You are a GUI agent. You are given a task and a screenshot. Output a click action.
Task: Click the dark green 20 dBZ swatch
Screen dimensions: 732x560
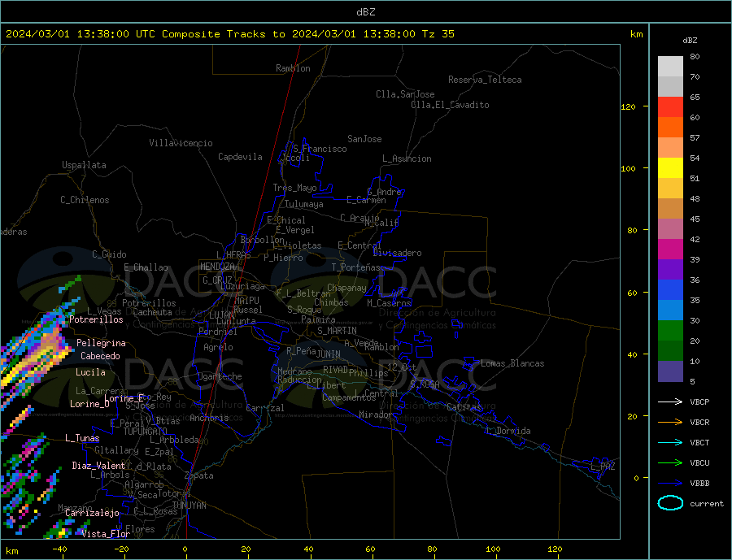(x=670, y=351)
